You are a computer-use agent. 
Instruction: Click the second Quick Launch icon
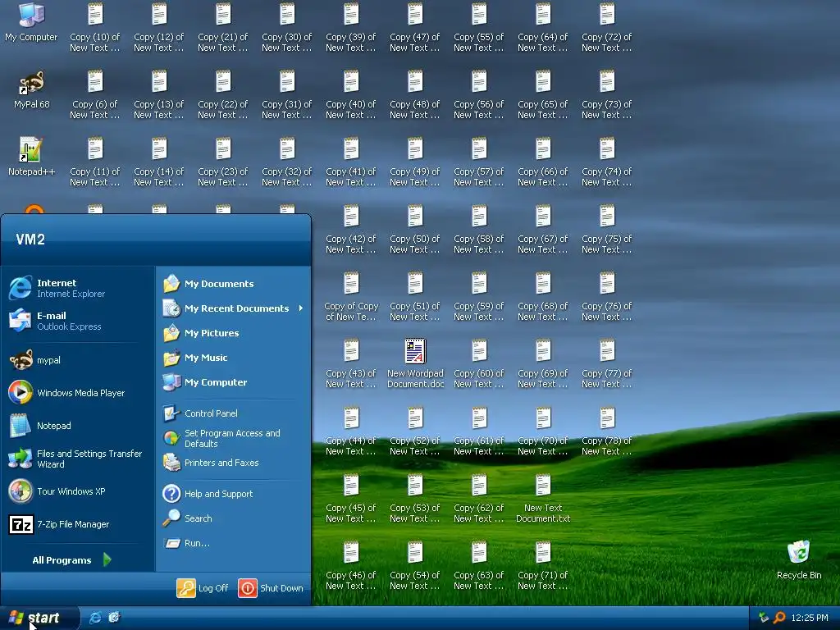tap(114, 617)
